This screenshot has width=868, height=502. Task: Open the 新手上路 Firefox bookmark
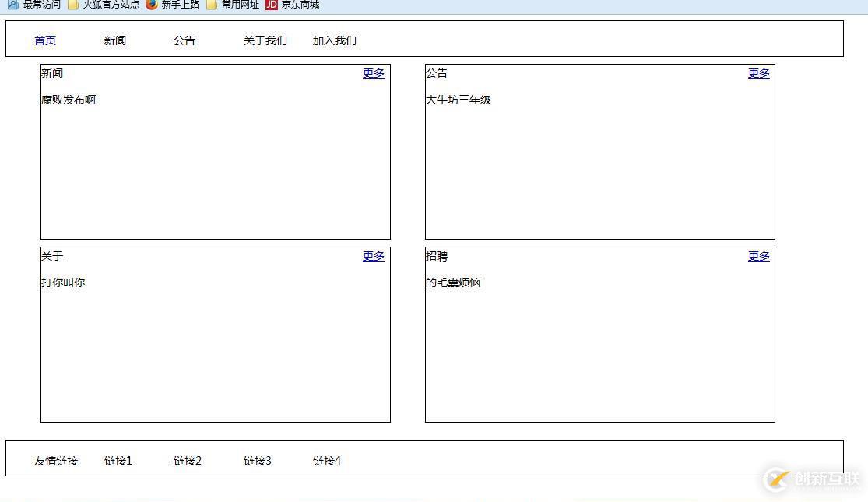click(x=172, y=5)
